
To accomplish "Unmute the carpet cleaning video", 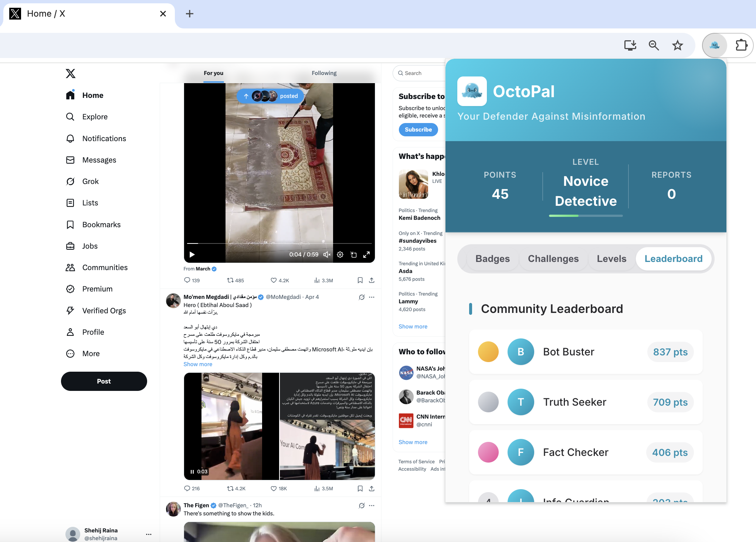I will (x=327, y=255).
